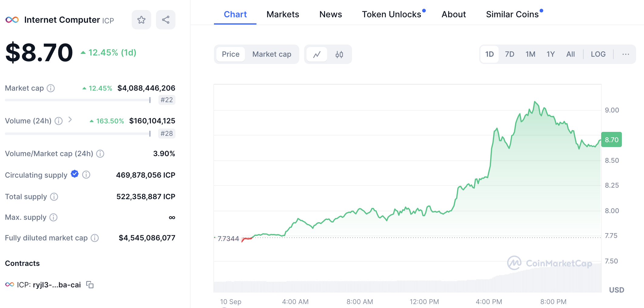Click the Internet Computer infinity logo
Viewport: 644px width, 308px height.
[x=12, y=20]
